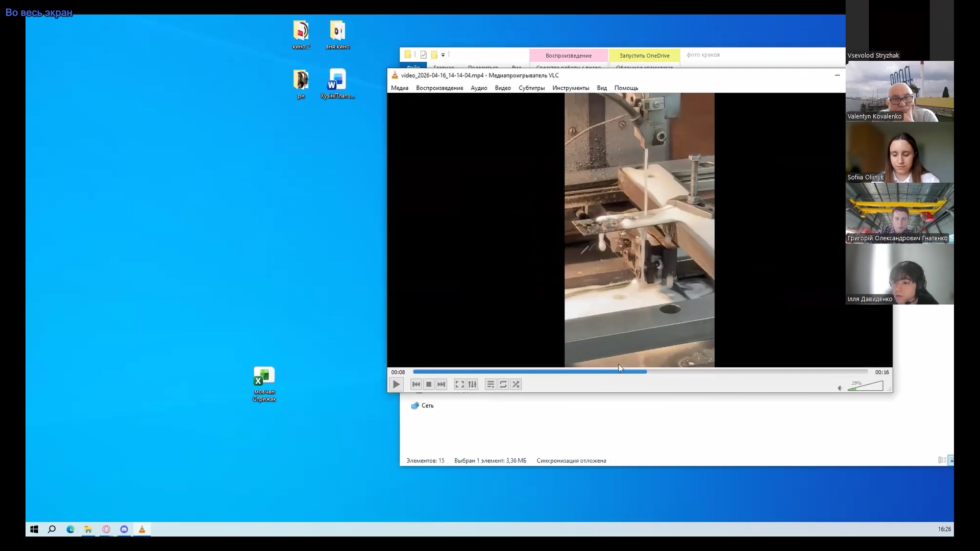The height and width of the screenshot is (551, 980).
Task: Click the Запустить OneDrive ribbon tab
Action: click(644, 56)
